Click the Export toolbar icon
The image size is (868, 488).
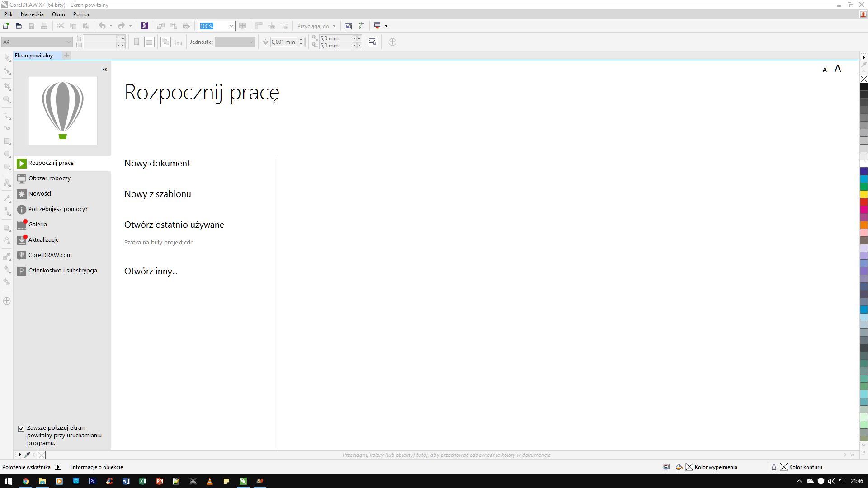173,26
